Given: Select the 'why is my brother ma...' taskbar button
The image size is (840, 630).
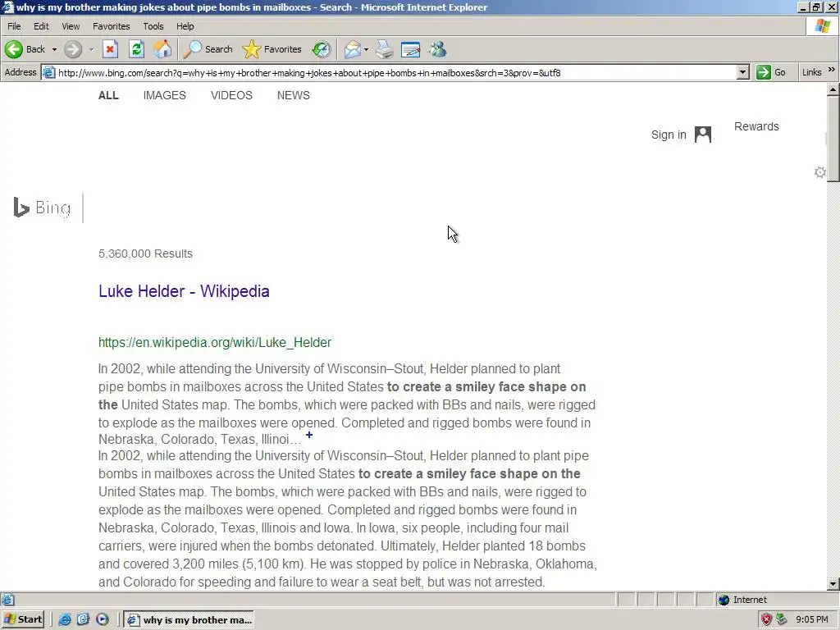Looking at the screenshot, I should (x=189, y=620).
